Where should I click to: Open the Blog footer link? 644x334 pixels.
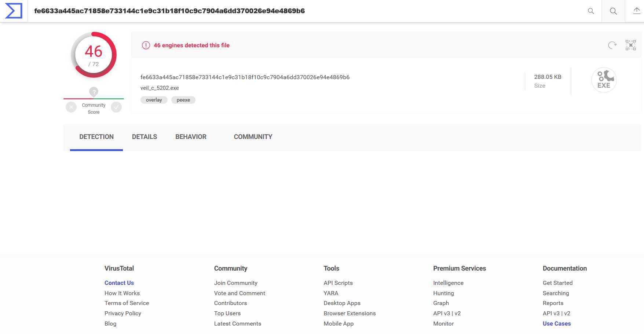(110, 324)
